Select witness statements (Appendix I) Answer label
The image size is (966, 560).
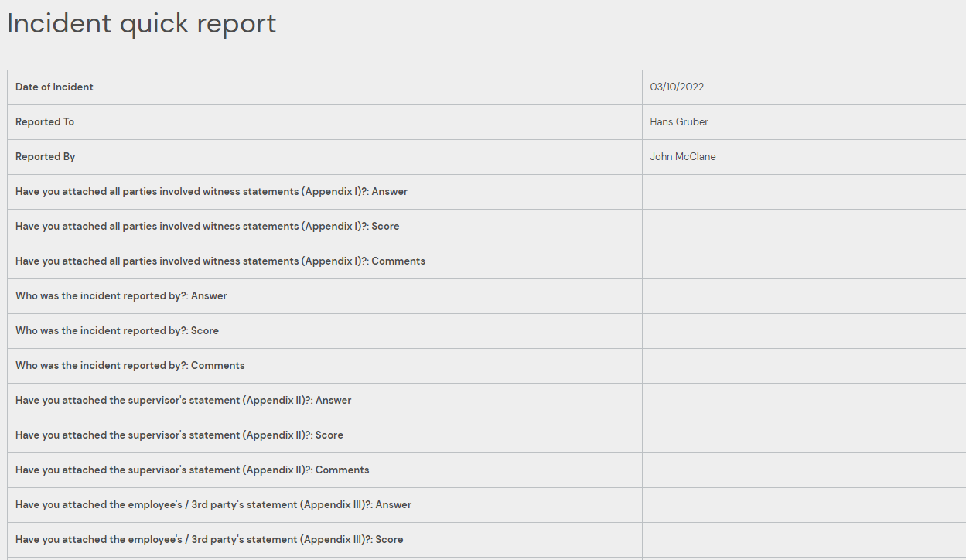click(x=211, y=192)
